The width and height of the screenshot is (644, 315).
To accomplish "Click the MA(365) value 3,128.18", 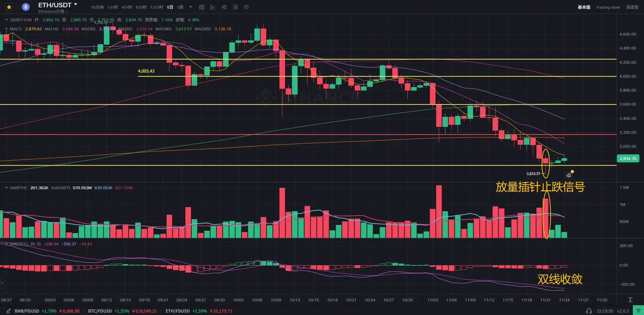I will click(x=223, y=29).
